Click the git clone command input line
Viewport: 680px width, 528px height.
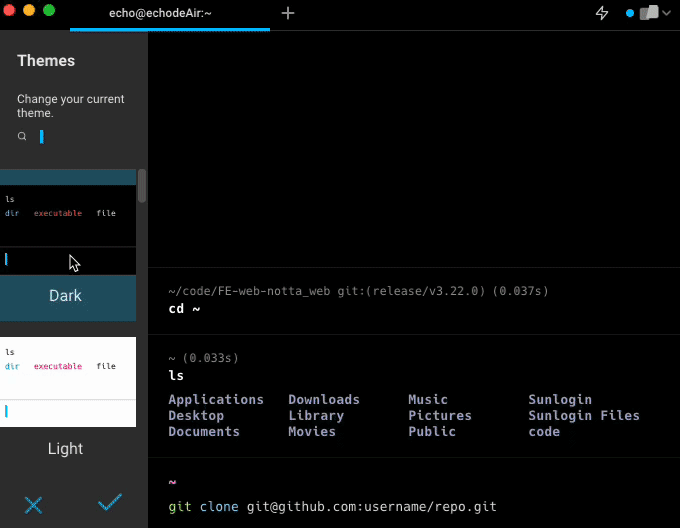pos(332,506)
